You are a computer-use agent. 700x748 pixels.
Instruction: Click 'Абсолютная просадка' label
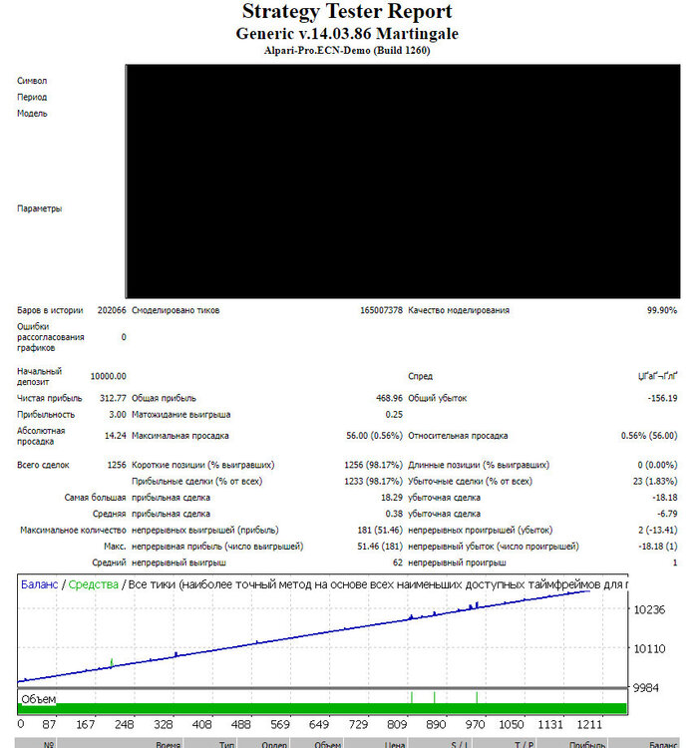[41, 436]
